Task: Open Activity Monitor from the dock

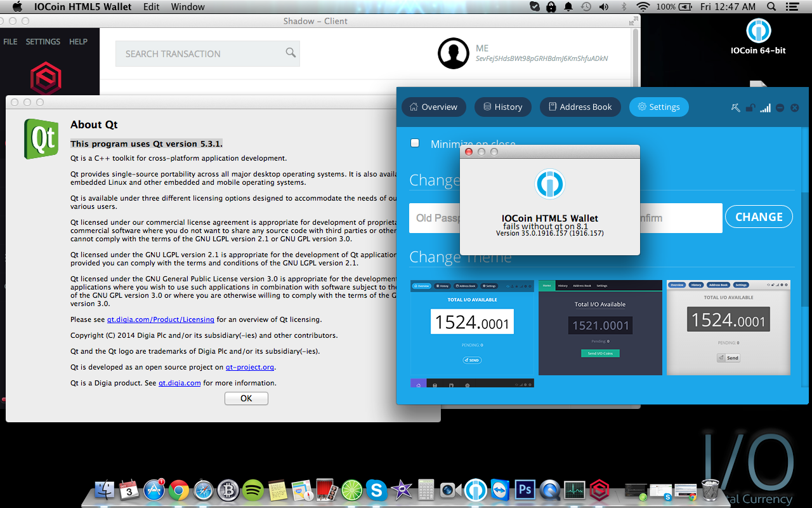Action: coord(574,490)
